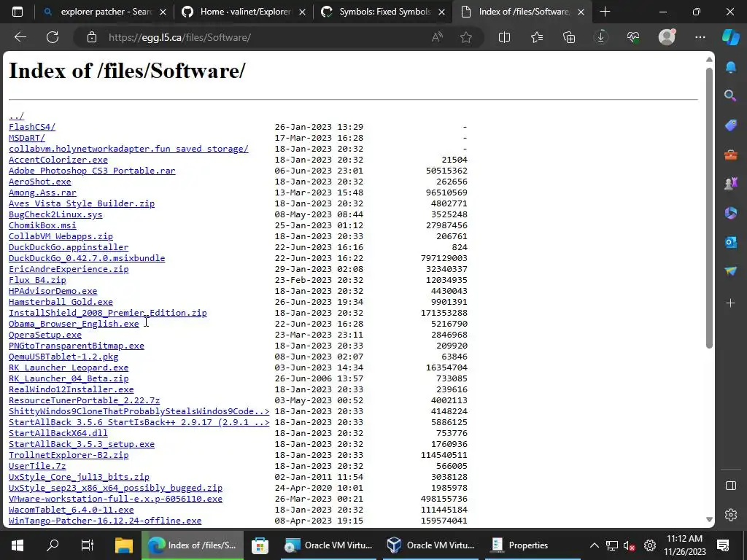
Task: Open sidebar settings gear icon
Action: 730,515
